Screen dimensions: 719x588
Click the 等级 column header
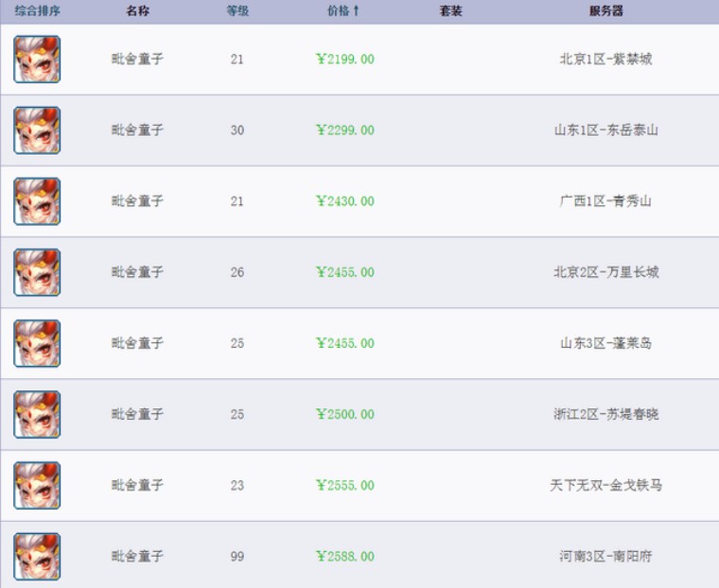pos(237,11)
